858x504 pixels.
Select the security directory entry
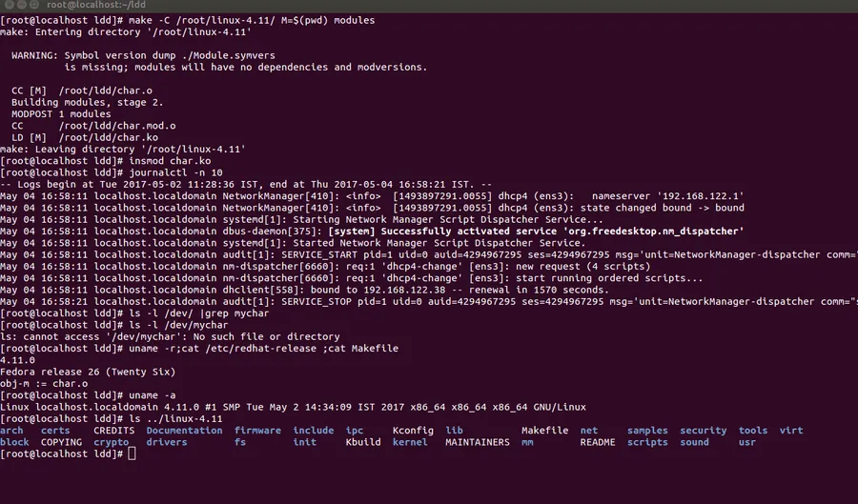click(x=704, y=431)
